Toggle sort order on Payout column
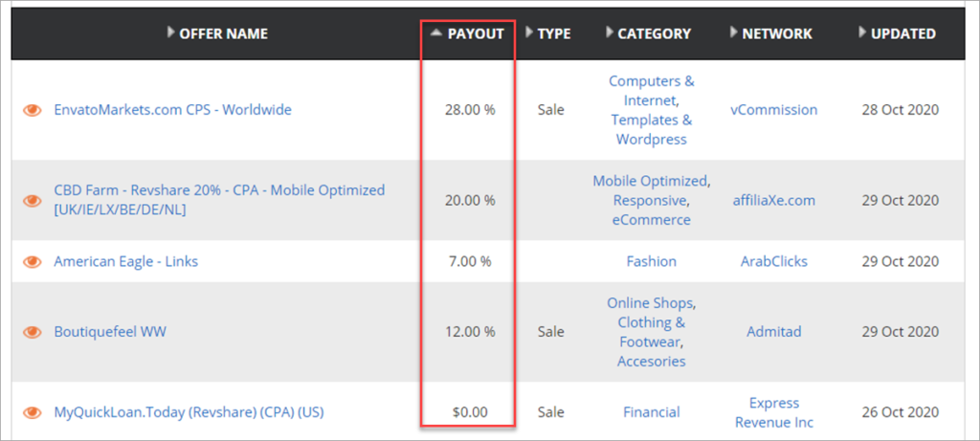Screen dimensions: 980x441 point(468,33)
